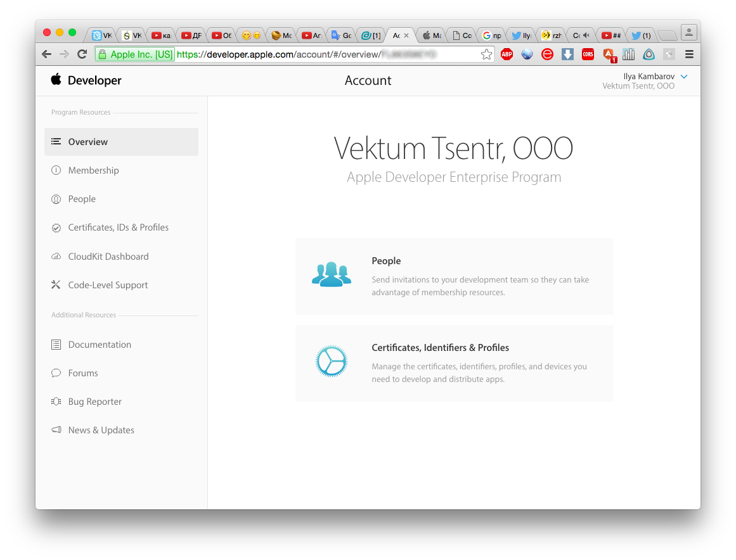Click the Vektum Tsentr, OOO heading
The width and height of the screenshot is (736, 560).
453,149
